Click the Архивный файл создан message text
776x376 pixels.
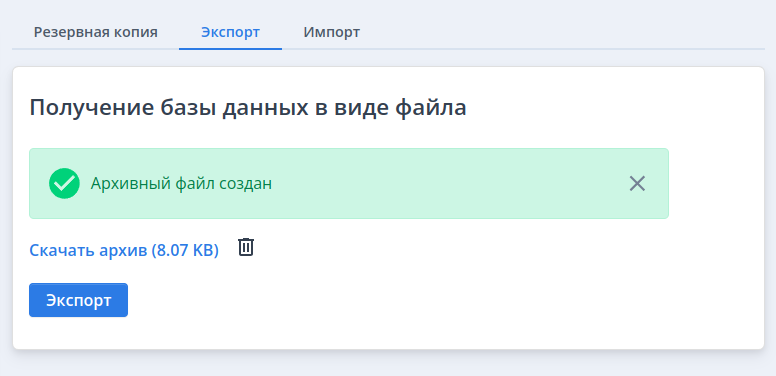[181, 184]
